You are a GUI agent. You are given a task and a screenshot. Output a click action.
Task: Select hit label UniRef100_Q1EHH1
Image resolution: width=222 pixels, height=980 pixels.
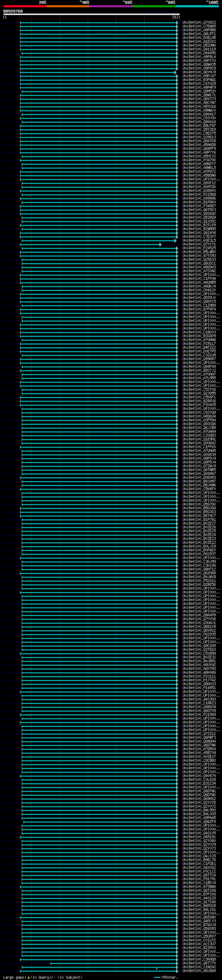(x=199, y=439)
